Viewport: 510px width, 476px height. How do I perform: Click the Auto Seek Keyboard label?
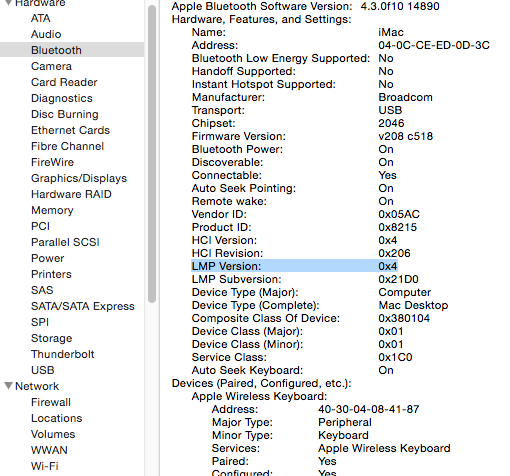click(247, 370)
